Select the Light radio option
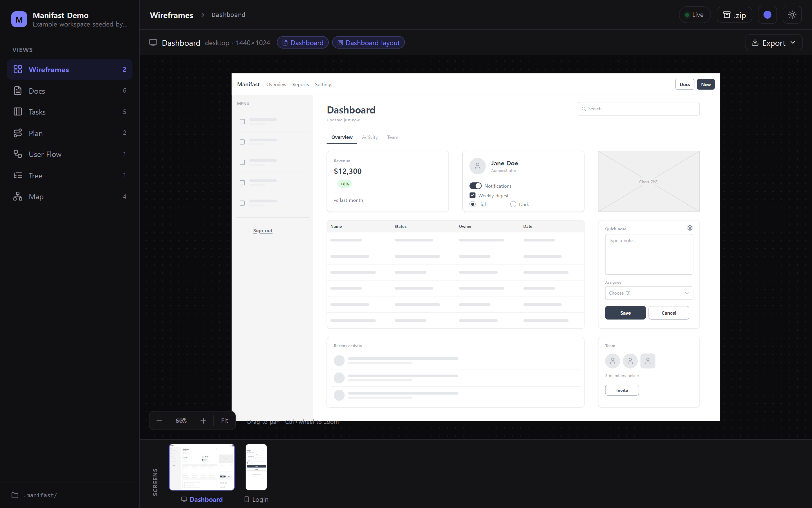This screenshot has height=508, width=812. pos(473,204)
